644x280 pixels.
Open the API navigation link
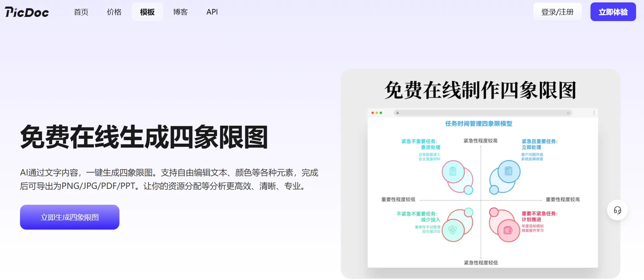click(x=212, y=12)
